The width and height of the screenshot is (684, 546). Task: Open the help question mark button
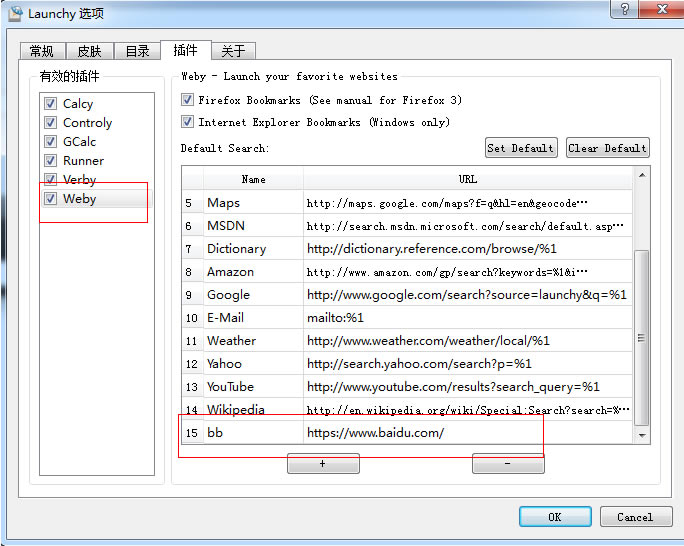(x=625, y=9)
